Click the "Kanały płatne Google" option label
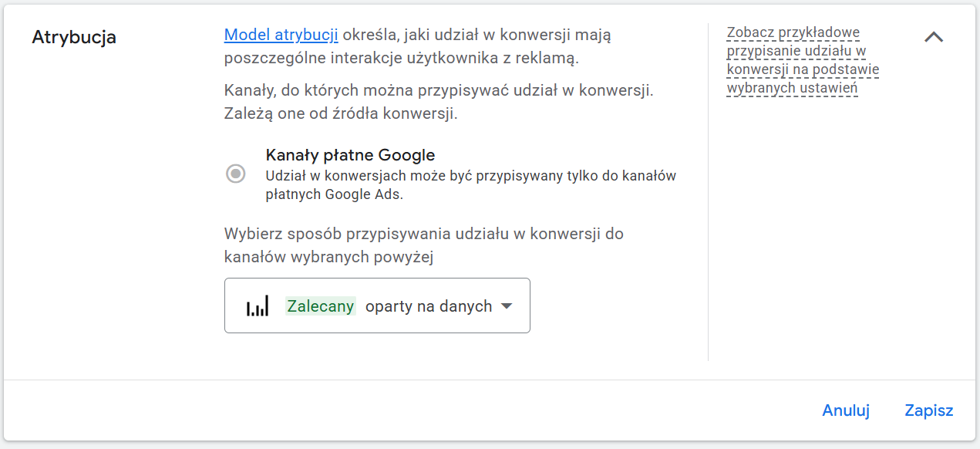980x449 pixels. point(350,155)
